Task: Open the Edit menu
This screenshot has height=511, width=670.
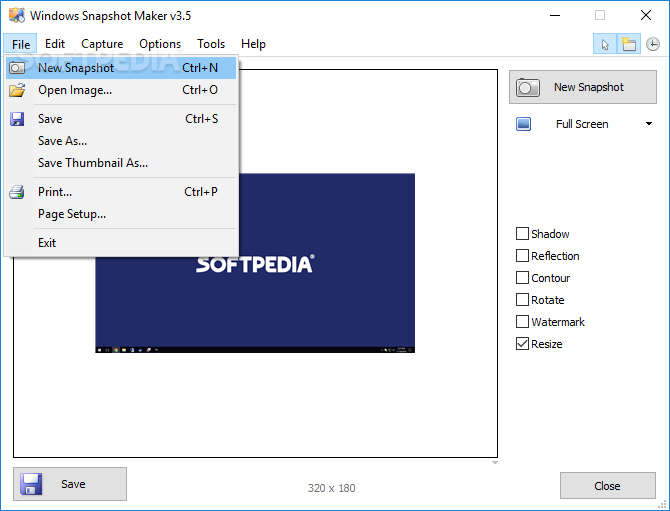Action: point(55,44)
